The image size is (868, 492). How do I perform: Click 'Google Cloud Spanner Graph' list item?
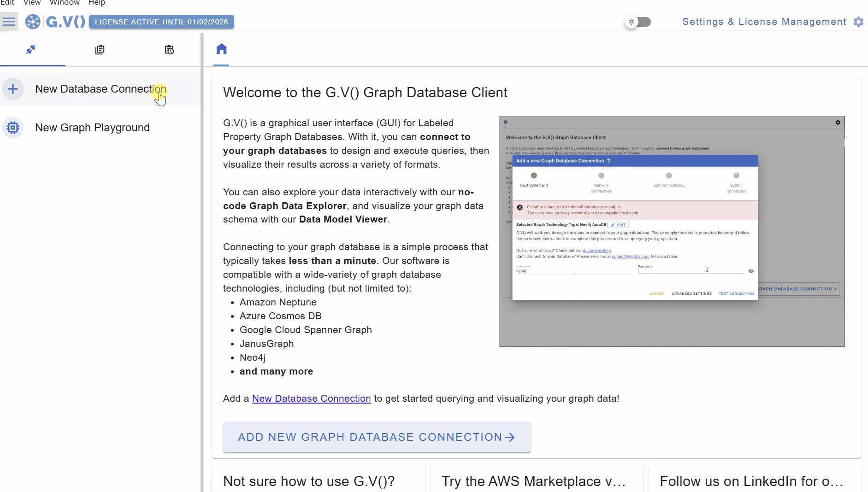(x=306, y=330)
